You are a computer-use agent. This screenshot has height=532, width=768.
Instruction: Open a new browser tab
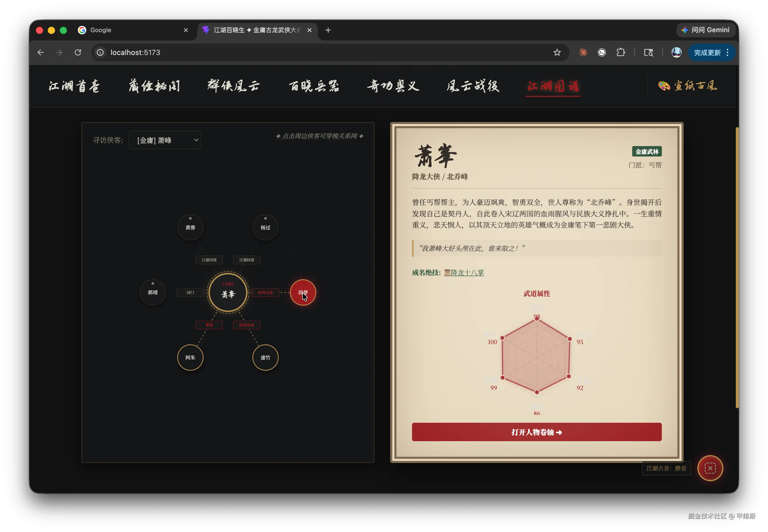328,30
